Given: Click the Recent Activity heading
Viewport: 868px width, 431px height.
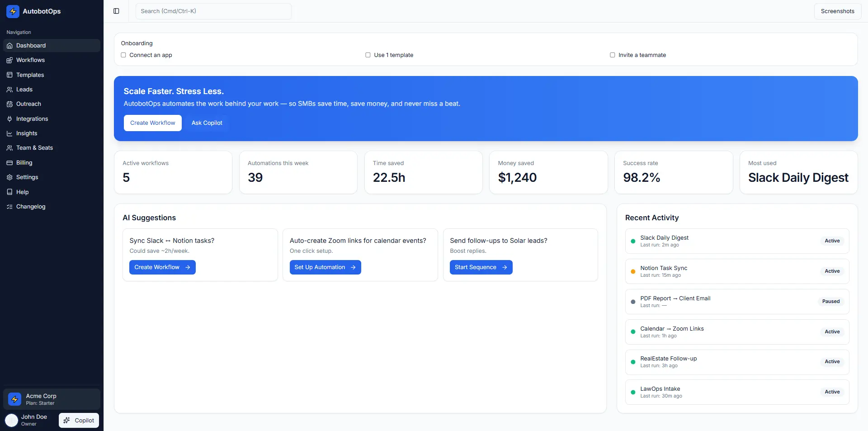Looking at the screenshot, I should 652,218.
